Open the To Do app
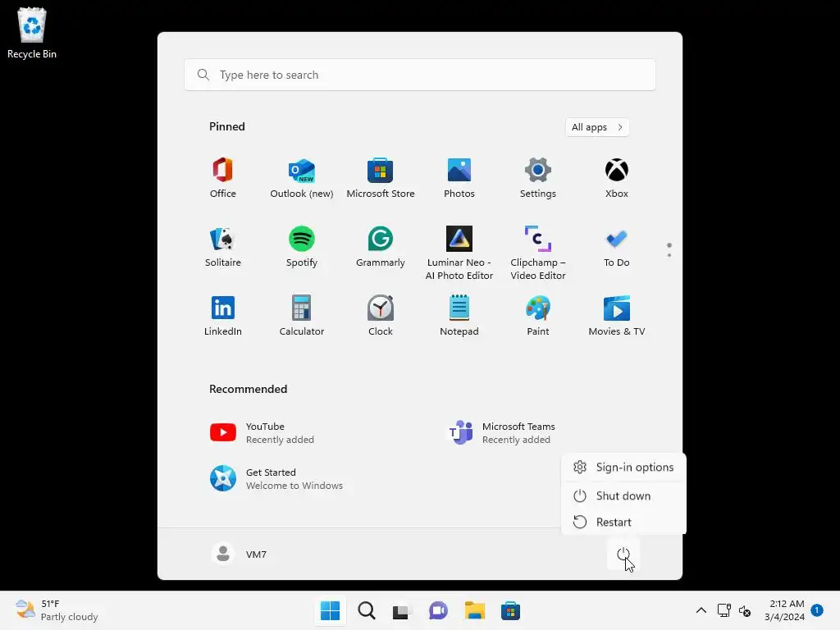840x630 pixels. coord(617,247)
